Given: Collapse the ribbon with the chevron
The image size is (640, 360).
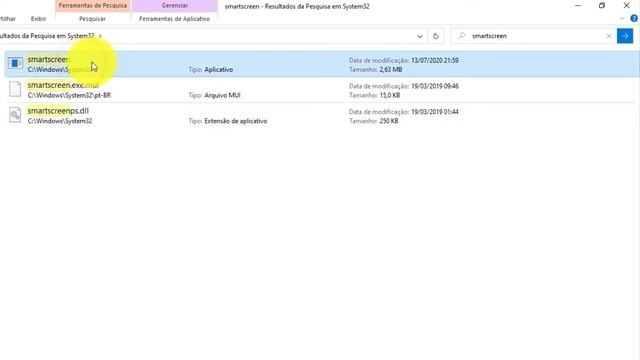Looking at the screenshot, I should tap(622, 18).
